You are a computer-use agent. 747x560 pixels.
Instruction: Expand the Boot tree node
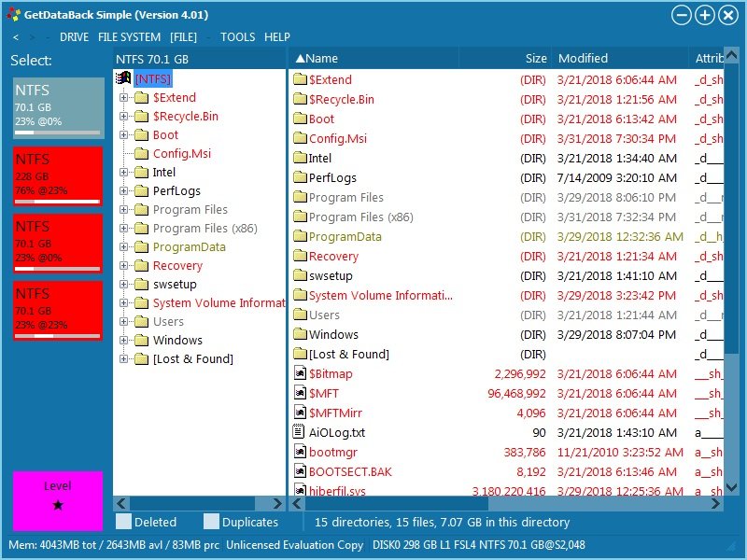[123, 134]
